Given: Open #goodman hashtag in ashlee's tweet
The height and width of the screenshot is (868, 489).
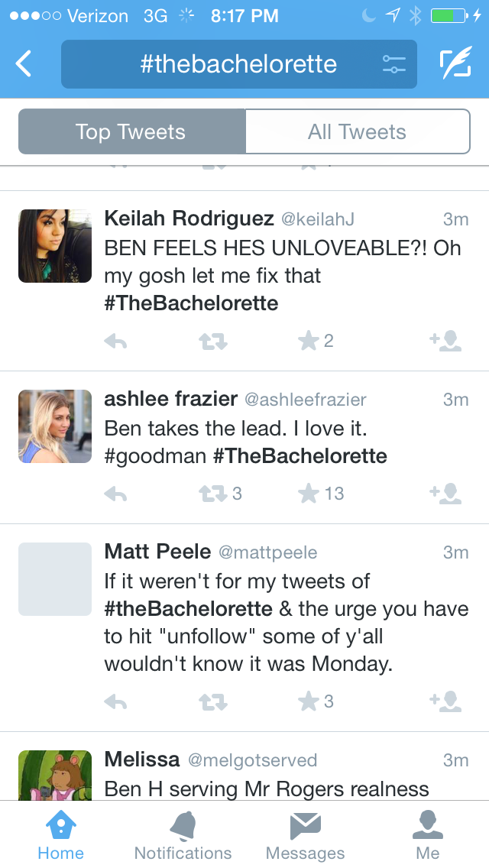Looking at the screenshot, I should 155,457.
